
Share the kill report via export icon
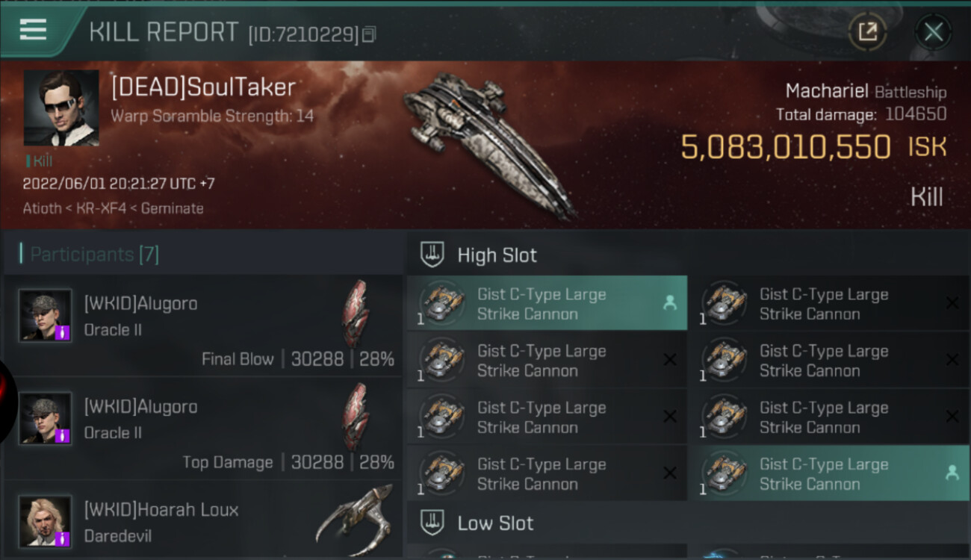click(x=867, y=31)
